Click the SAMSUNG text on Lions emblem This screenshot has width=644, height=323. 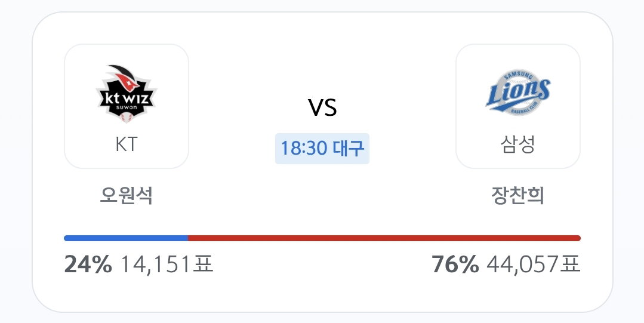click(518, 75)
